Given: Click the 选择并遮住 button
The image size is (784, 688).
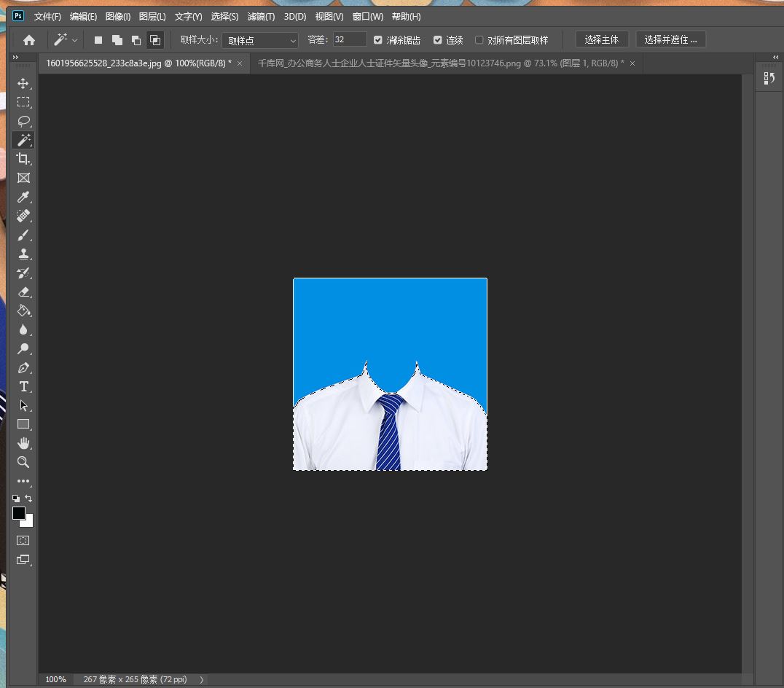Looking at the screenshot, I should click(670, 39).
